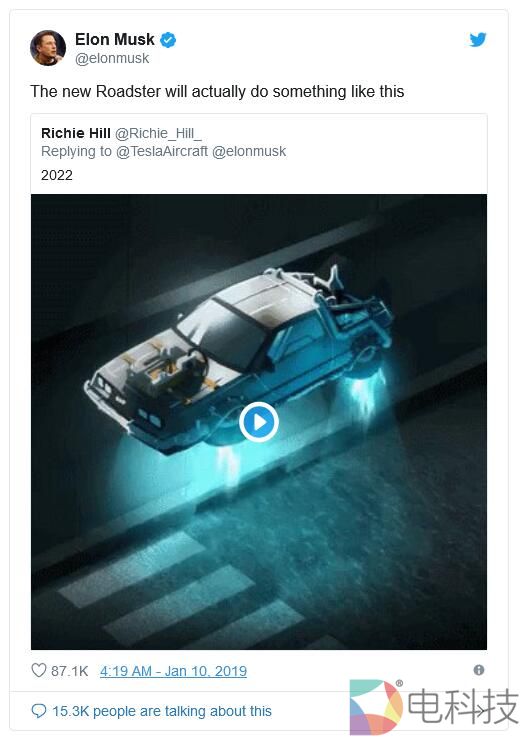Click the colorful watermark logo
523x742 pixels.
tap(376, 707)
